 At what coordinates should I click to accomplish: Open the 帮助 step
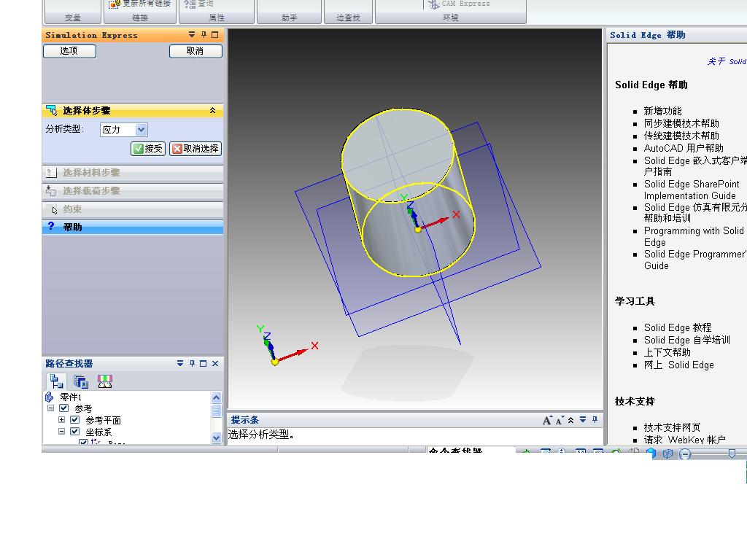pyautogui.click(x=133, y=227)
